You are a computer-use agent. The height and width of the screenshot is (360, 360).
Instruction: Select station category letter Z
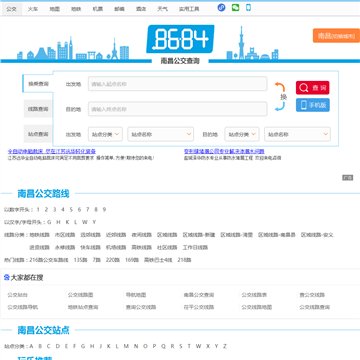coord(225,346)
